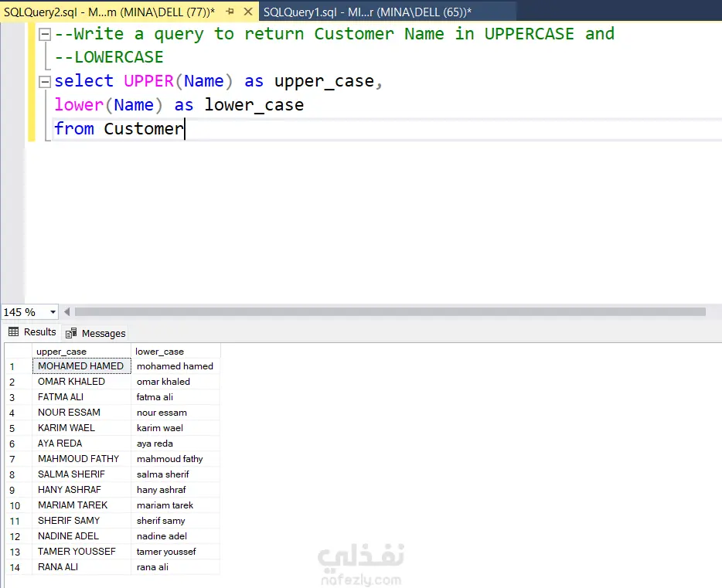Viewport: 722px width, 588px height.
Task: Select the NADINE ADEL cell
Action: click(x=81, y=536)
